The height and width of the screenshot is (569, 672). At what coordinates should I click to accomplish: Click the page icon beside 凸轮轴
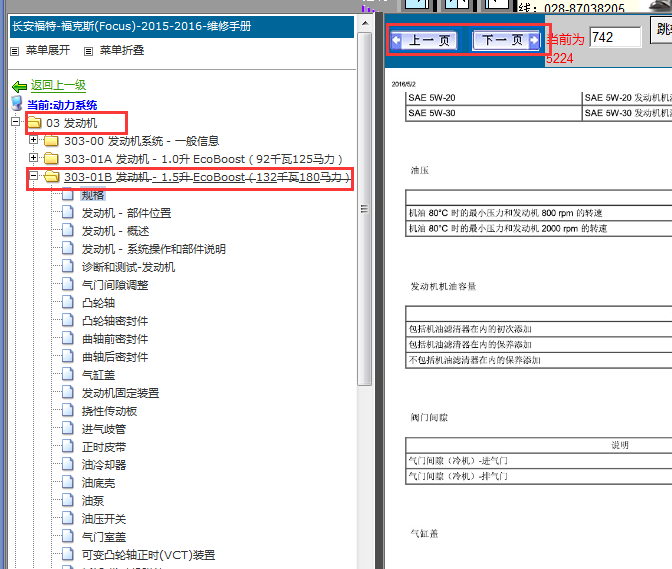(68, 302)
